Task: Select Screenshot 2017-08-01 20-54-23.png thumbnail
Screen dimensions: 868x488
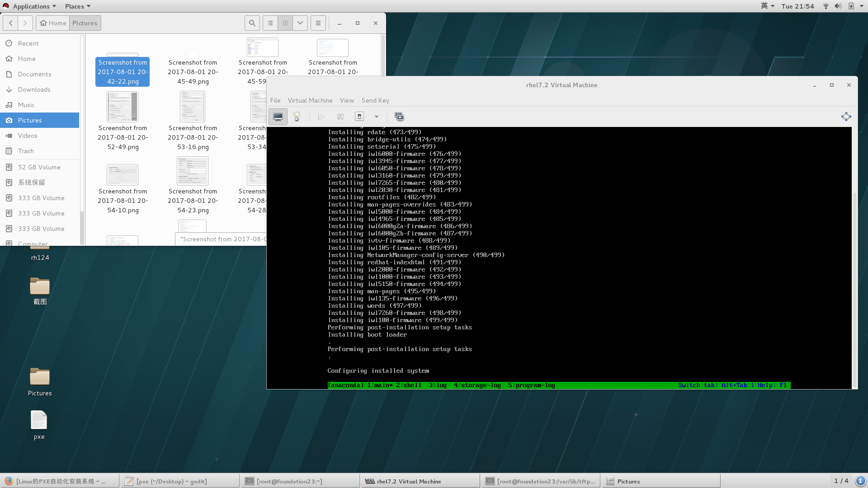Action: (193, 171)
